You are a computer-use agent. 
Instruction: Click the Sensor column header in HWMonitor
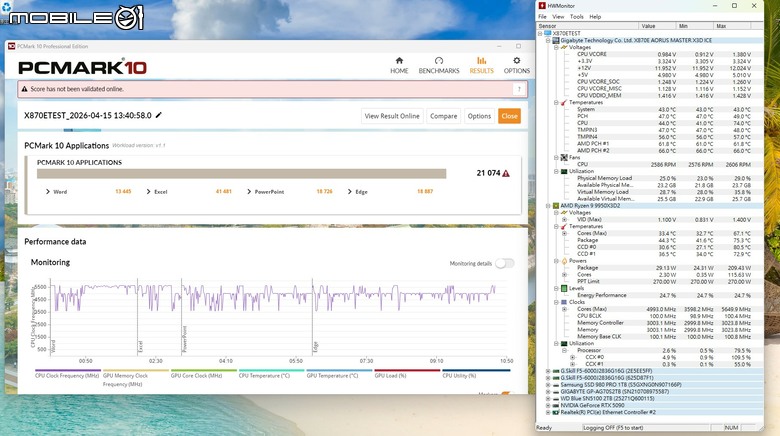tap(587, 26)
